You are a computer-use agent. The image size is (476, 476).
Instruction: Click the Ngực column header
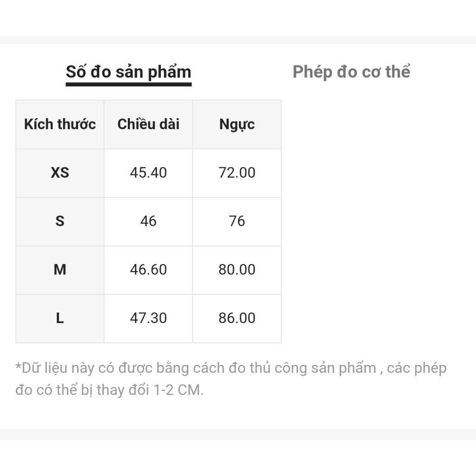(x=237, y=124)
